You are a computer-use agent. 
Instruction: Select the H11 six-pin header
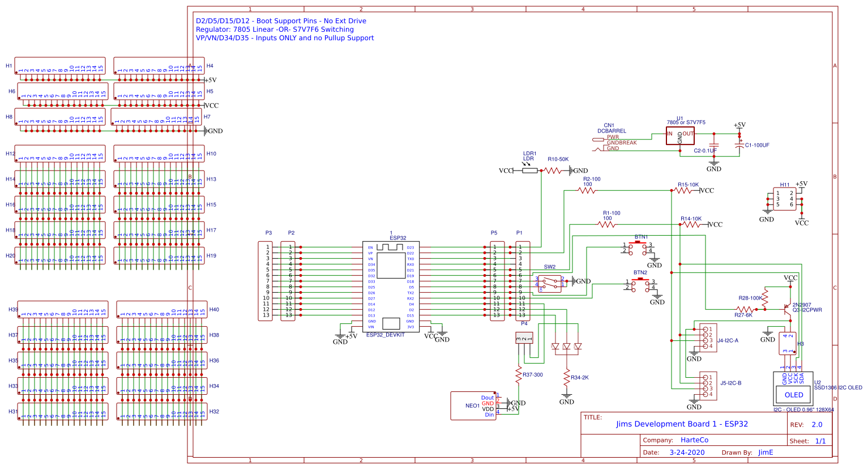tap(784, 199)
